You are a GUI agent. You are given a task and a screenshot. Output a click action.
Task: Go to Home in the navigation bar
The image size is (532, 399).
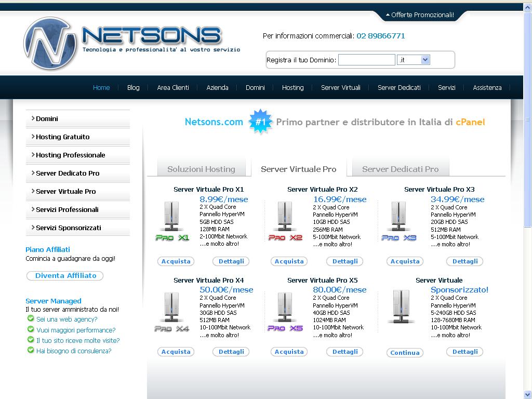click(101, 87)
